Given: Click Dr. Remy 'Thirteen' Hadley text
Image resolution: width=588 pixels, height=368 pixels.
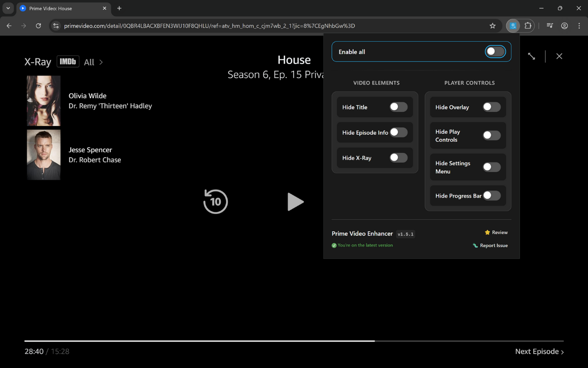Looking at the screenshot, I should coord(110,106).
